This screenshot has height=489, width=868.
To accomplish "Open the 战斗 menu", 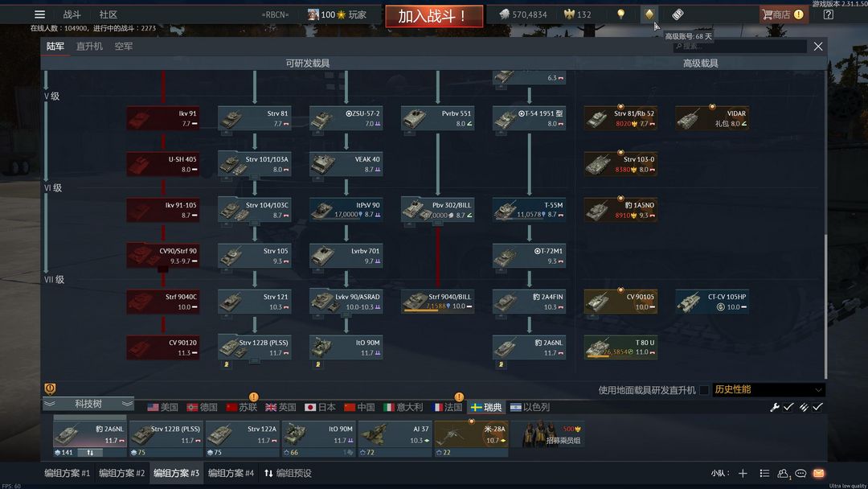I will 72,14.
